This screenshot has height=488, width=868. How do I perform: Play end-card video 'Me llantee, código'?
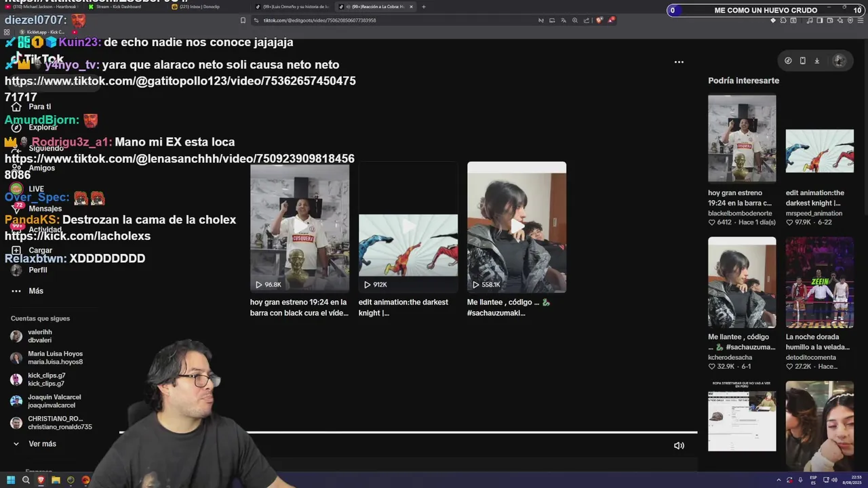coord(517,227)
